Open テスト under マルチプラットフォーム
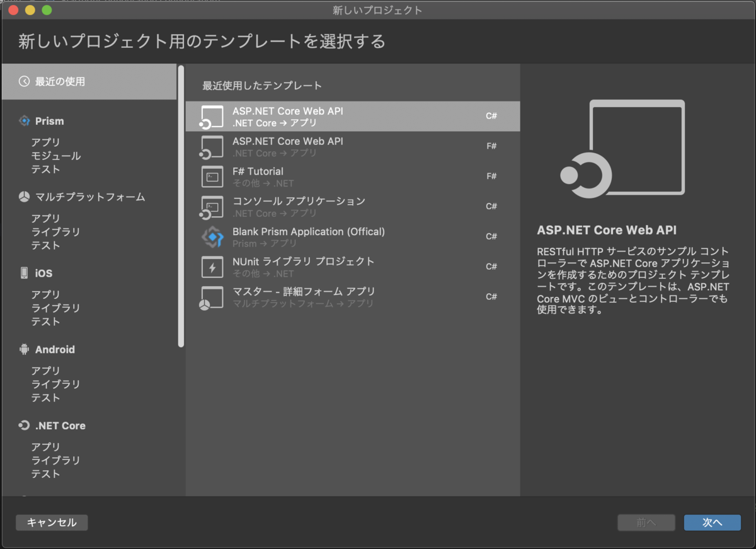The image size is (756, 549). 46,245
